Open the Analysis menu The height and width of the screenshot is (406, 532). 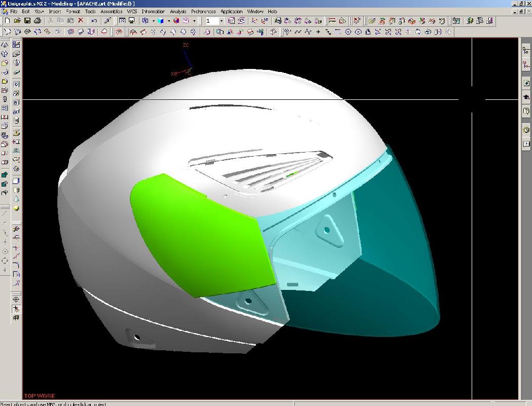(x=178, y=11)
